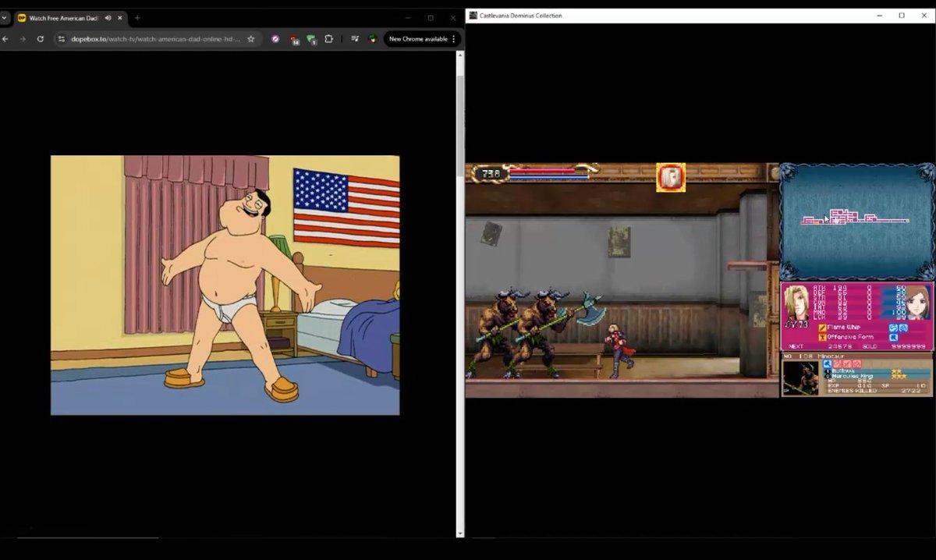Screen dimensions: 936x560
Task: Open the green extension showing badge 1
Action: (311, 39)
